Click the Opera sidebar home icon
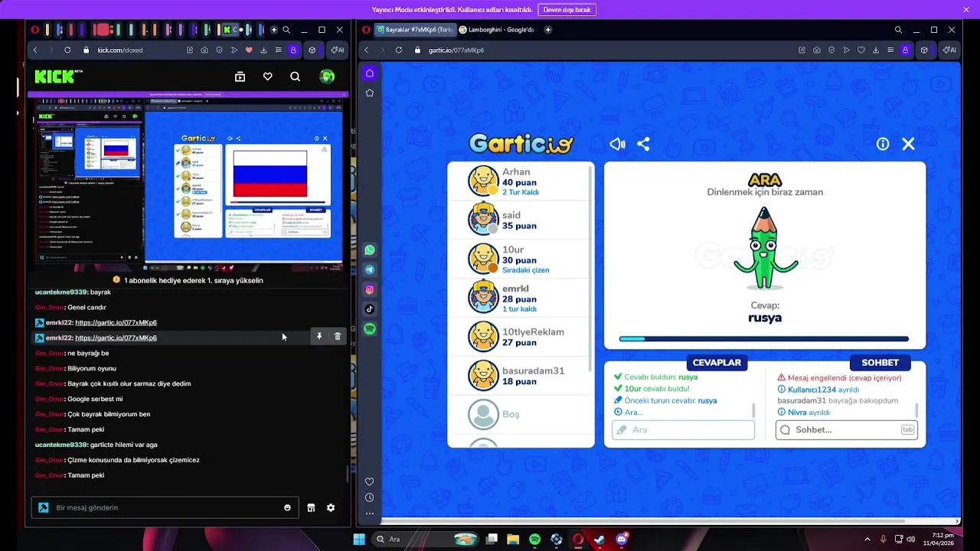 click(x=370, y=73)
